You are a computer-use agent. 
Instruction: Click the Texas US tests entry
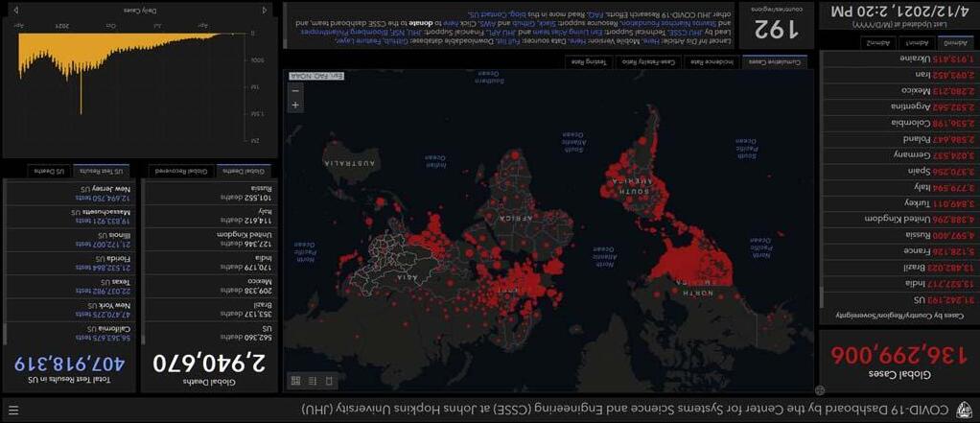coord(70,286)
